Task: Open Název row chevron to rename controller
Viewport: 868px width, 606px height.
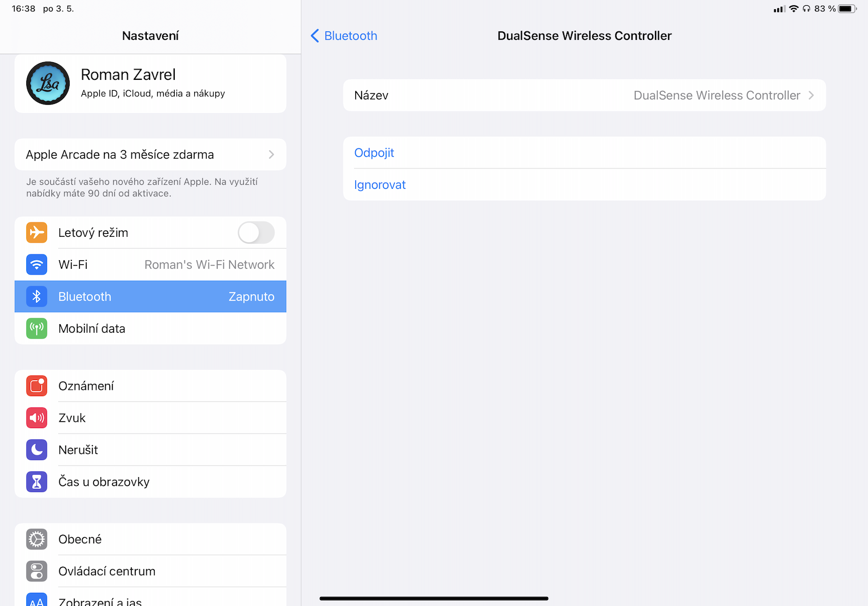Action: [811, 95]
